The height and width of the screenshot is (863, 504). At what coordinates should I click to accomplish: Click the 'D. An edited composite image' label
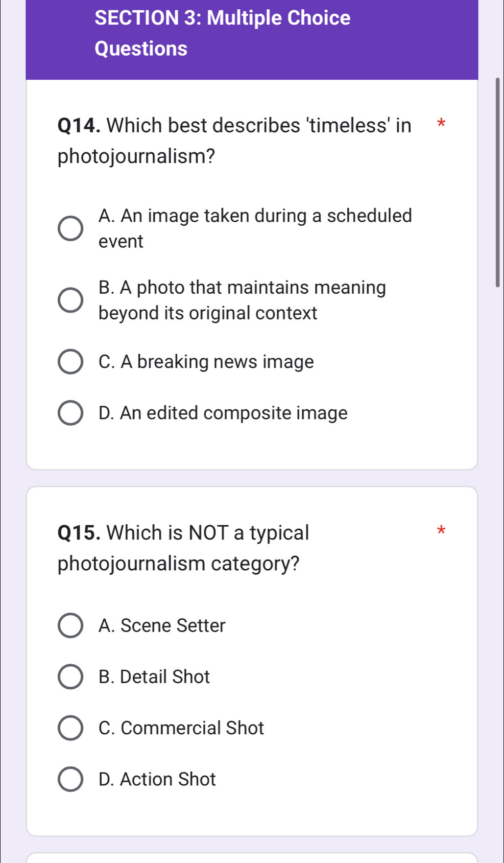coord(223,413)
